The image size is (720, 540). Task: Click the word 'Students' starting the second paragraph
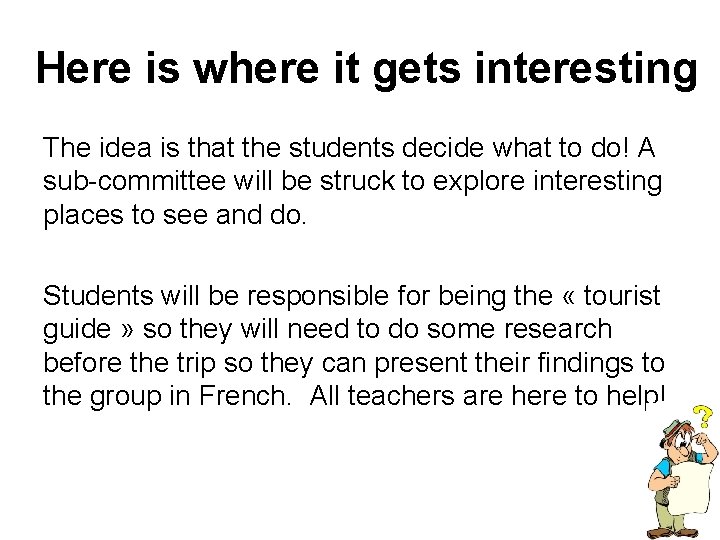[x=98, y=295]
